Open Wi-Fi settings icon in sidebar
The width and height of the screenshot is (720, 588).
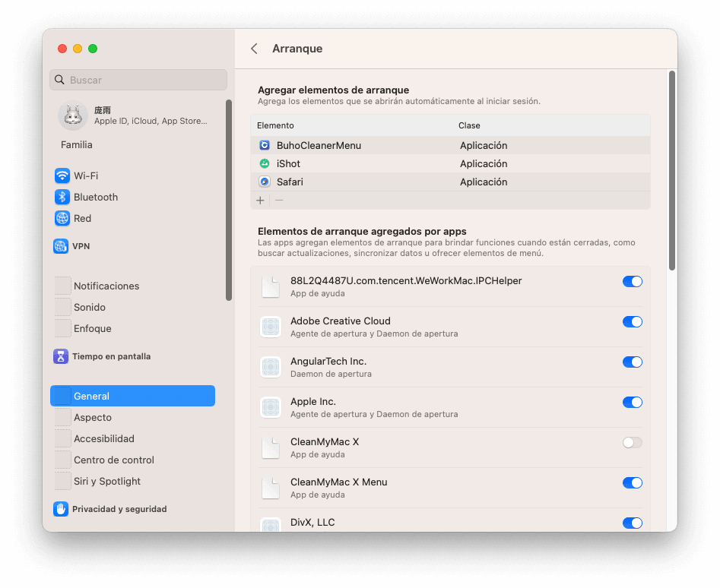(62, 175)
